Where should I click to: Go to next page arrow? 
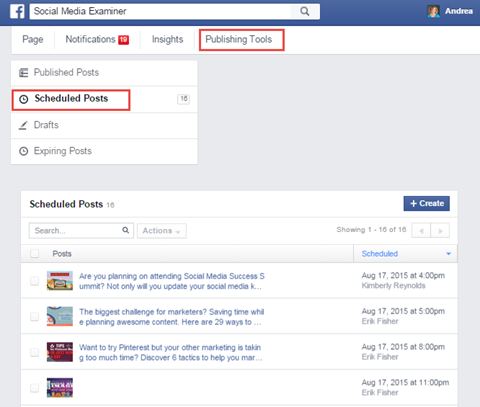pos(440,231)
